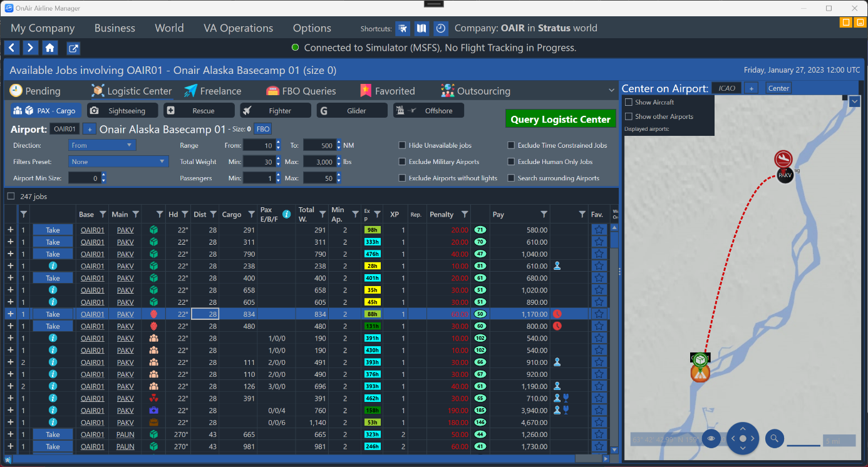868x467 pixels.
Task: Enable the Show Aircraft checkbox
Action: (x=629, y=102)
